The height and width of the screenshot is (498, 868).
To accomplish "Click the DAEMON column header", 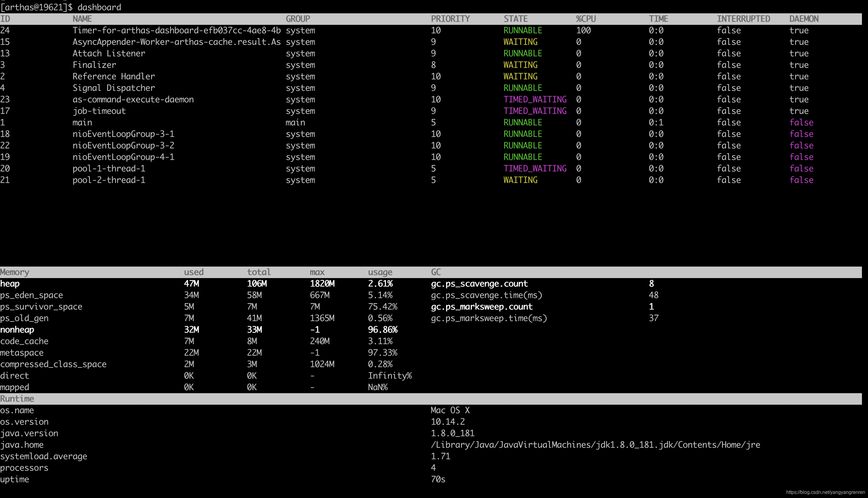I will click(804, 19).
